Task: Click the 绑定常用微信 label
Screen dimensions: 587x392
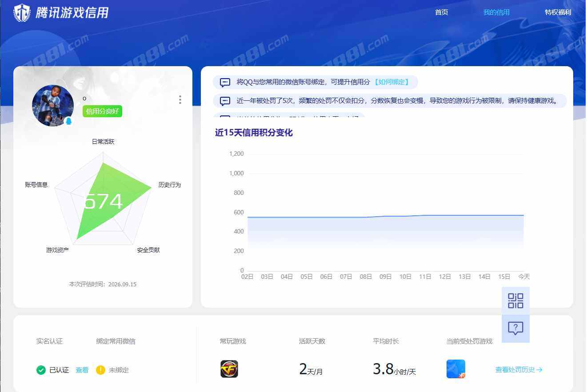Action: (x=116, y=341)
